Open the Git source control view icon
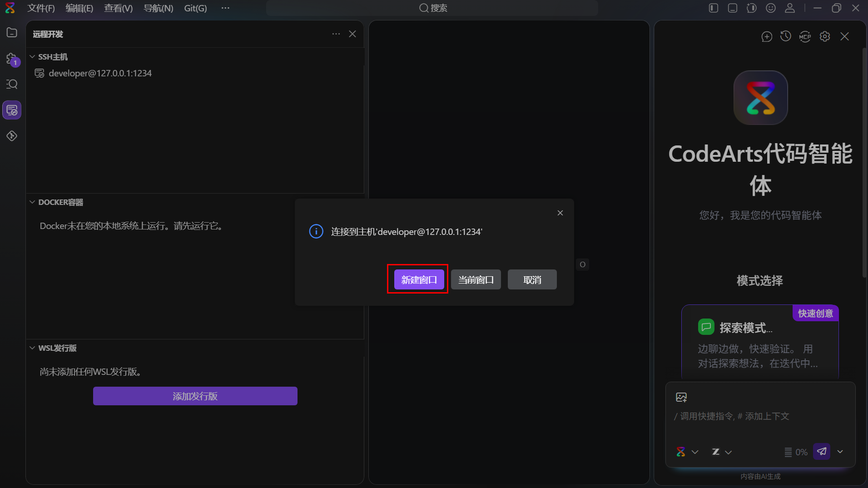Image resolution: width=868 pixels, height=488 pixels. pos(12,136)
